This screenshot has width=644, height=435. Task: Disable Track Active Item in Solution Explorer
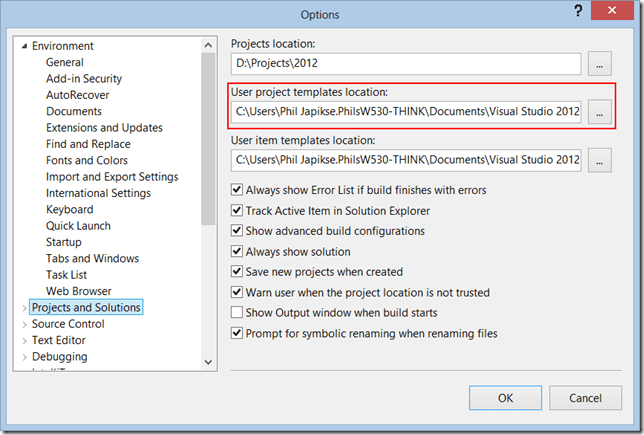pos(237,211)
